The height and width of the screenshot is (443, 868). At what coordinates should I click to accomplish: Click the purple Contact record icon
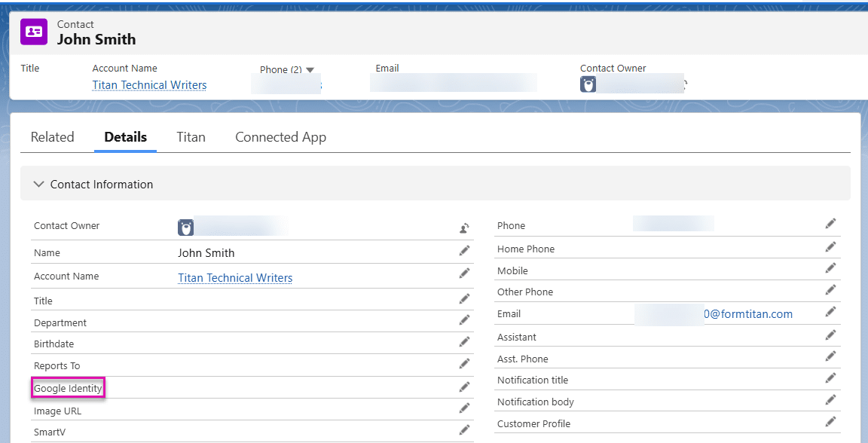[34, 32]
